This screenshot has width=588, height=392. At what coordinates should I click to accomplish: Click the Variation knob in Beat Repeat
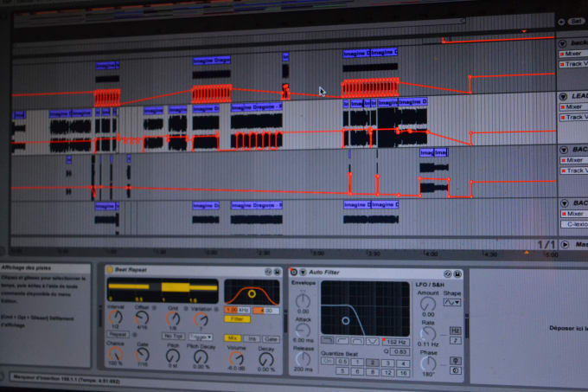click(201, 319)
